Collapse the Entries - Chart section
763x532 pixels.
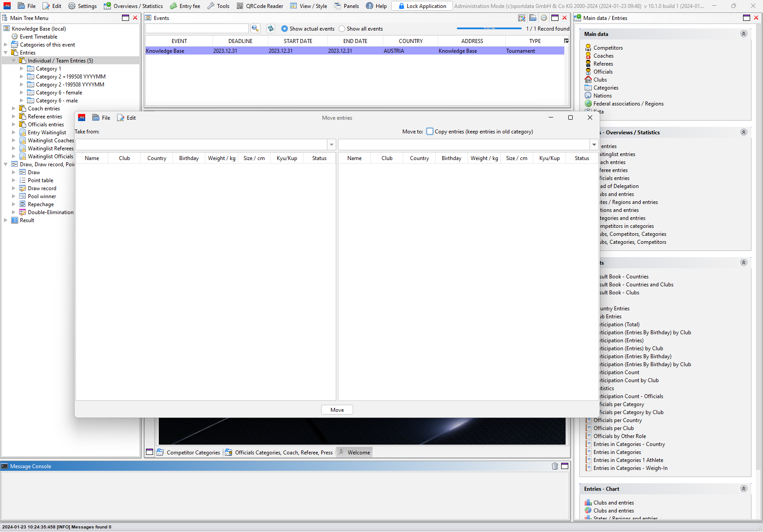[744, 489]
